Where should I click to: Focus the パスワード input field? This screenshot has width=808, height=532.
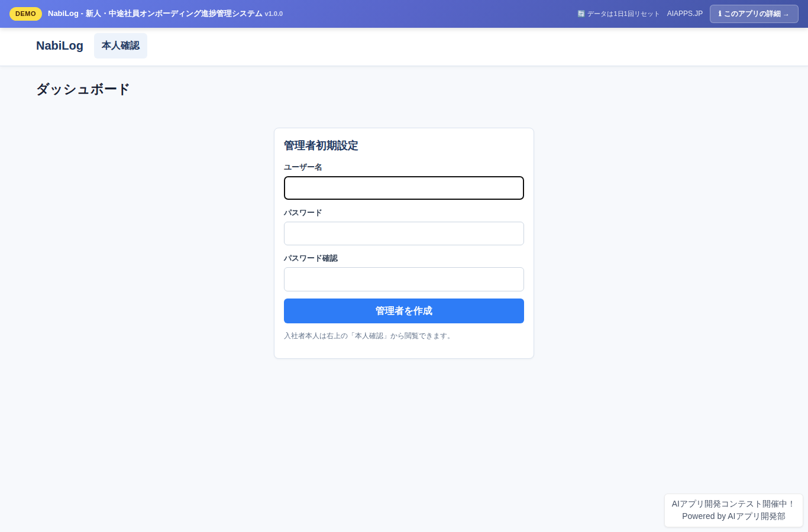tap(404, 233)
